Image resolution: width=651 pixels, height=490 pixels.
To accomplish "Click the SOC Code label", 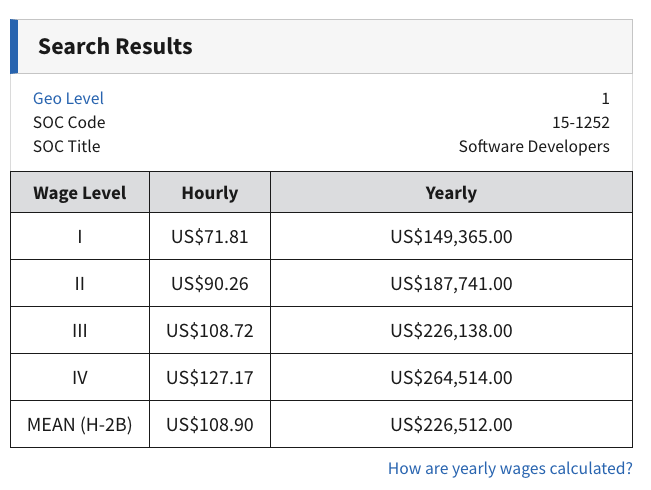I will [x=69, y=122].
